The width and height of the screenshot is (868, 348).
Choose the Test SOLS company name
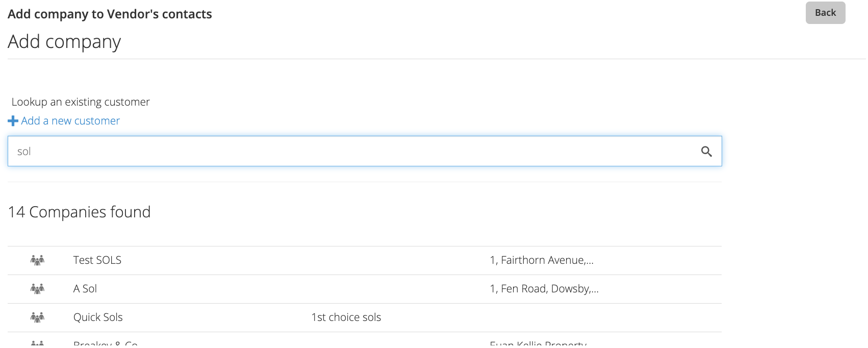coord(97,260)
